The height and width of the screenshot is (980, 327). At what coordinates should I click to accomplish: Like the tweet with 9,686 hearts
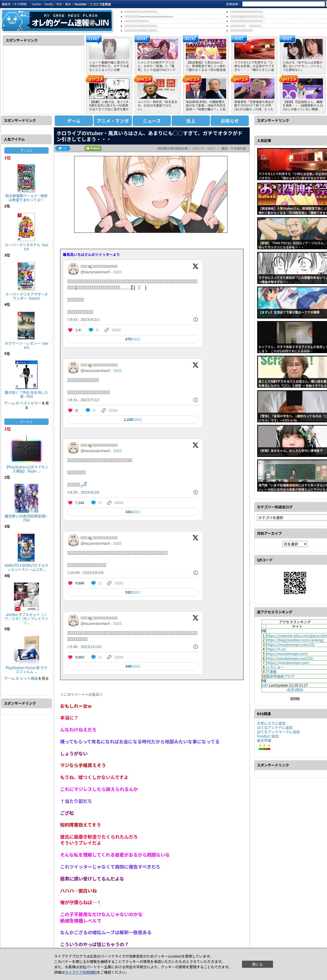point(70,583)
